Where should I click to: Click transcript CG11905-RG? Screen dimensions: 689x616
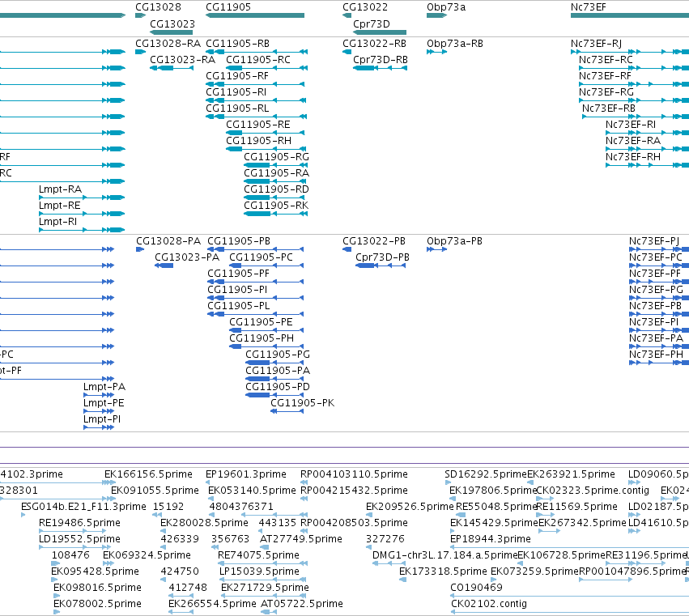coord(276,157)
